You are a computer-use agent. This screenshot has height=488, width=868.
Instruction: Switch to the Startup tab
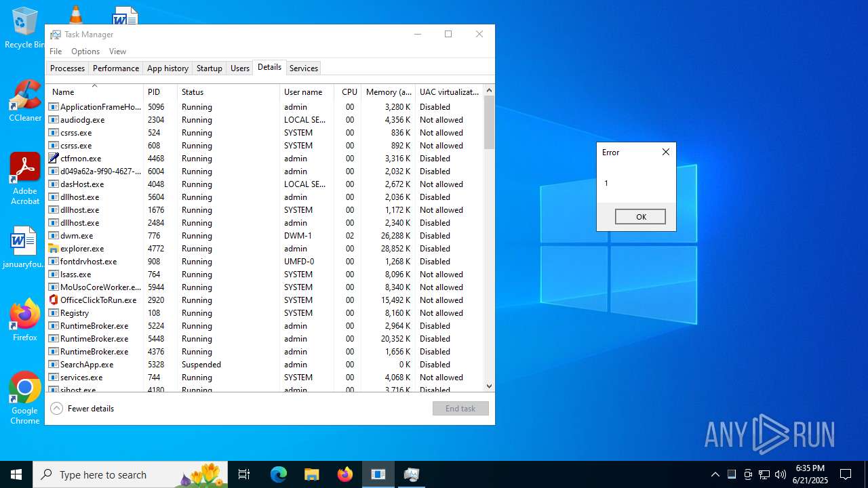210,68
